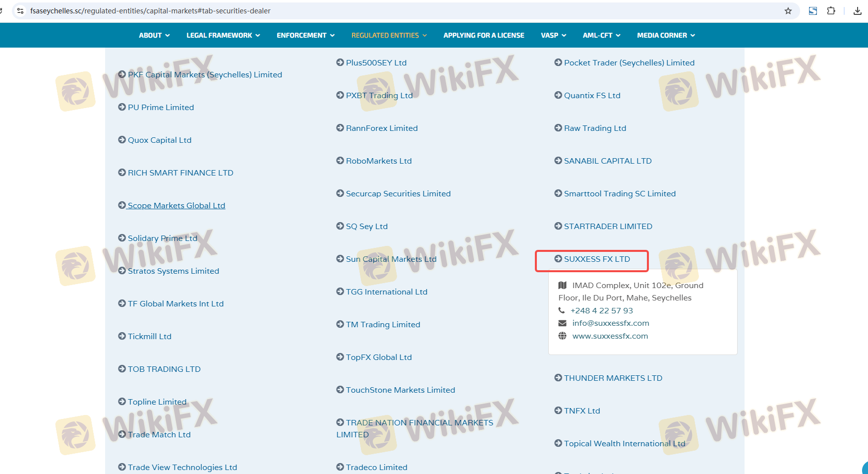Click the browser address bar URL
The height and width of the screenshot is (474, 868).
click(150, 11)
